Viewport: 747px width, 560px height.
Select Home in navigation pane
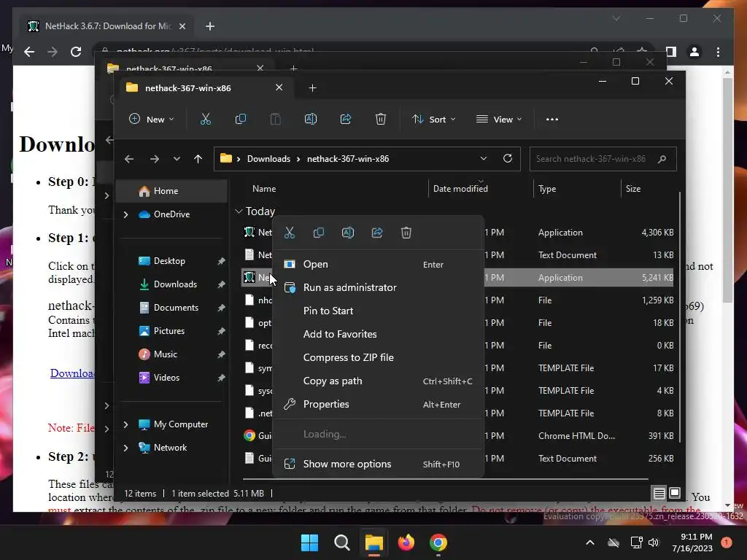(172, 191)
